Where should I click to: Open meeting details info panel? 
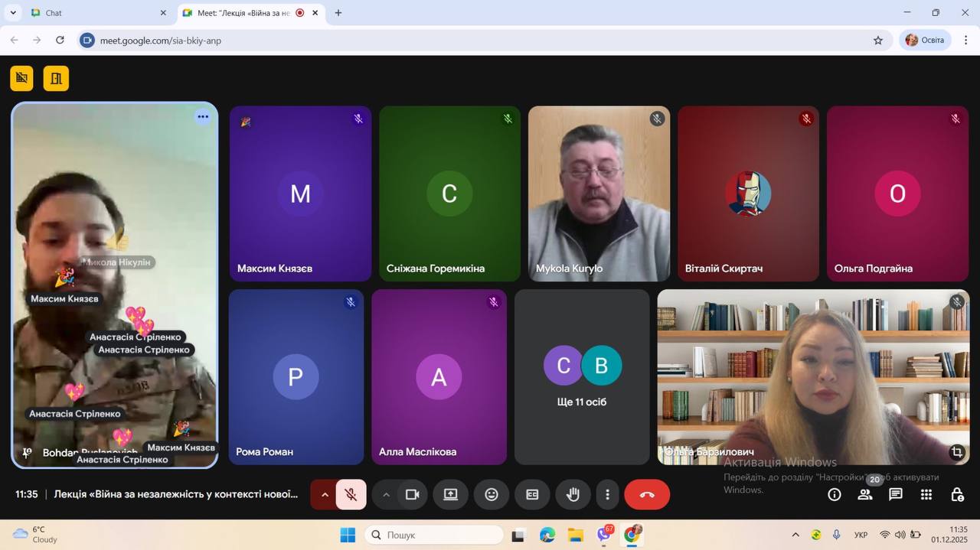(x=835, y=495)
